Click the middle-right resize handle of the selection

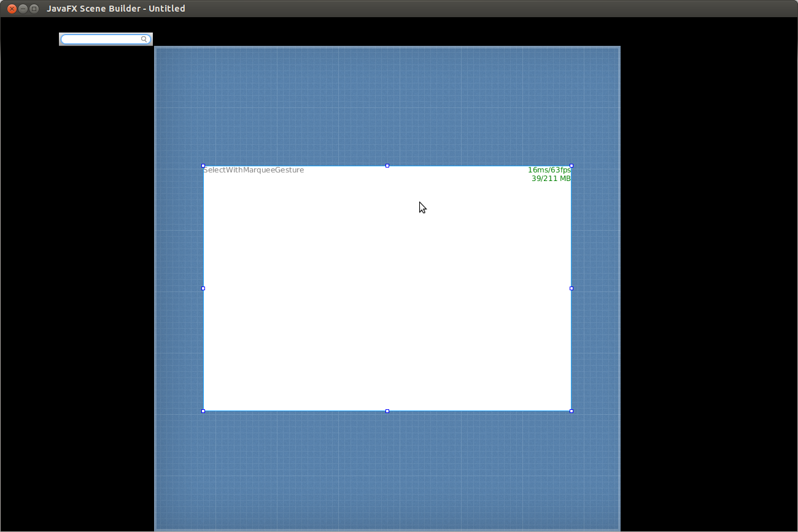pos(571,288)
